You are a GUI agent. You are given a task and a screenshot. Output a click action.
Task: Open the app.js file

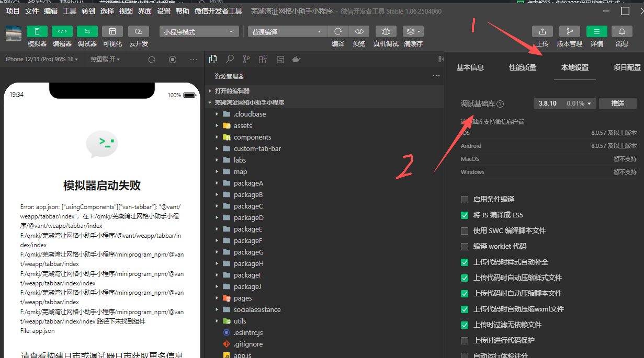(242, 355)
